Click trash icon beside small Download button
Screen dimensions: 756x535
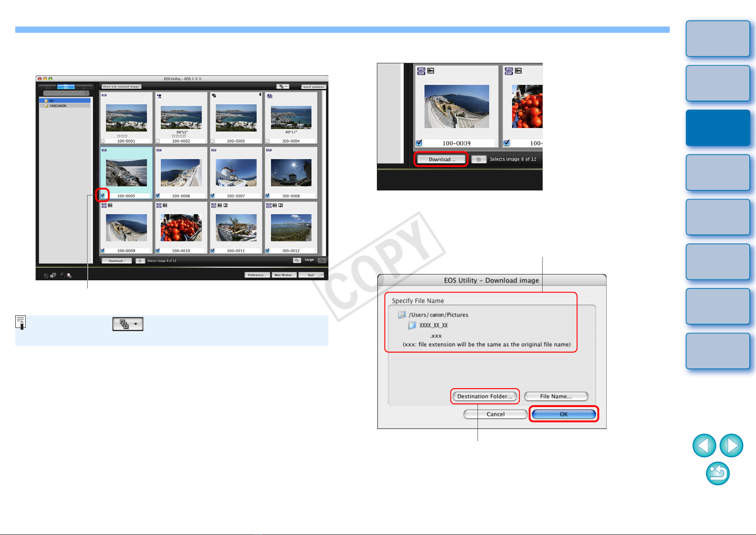tap(140, 261)
